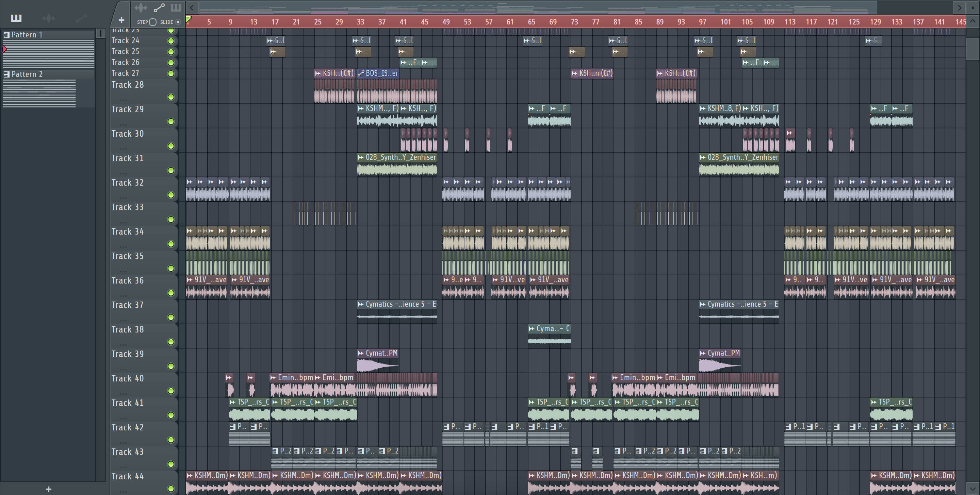Mute Track 34
Viewport: 980px width, 495px height.
coord(171,244)
